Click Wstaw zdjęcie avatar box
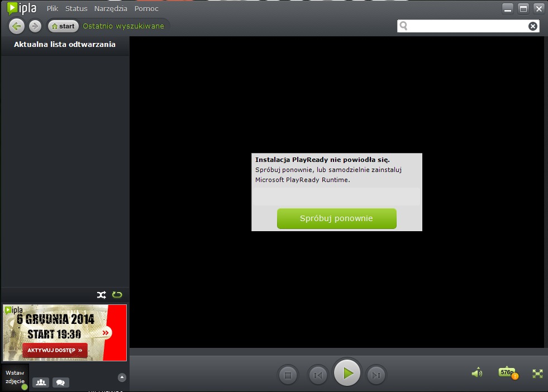 tap(15, 377)
